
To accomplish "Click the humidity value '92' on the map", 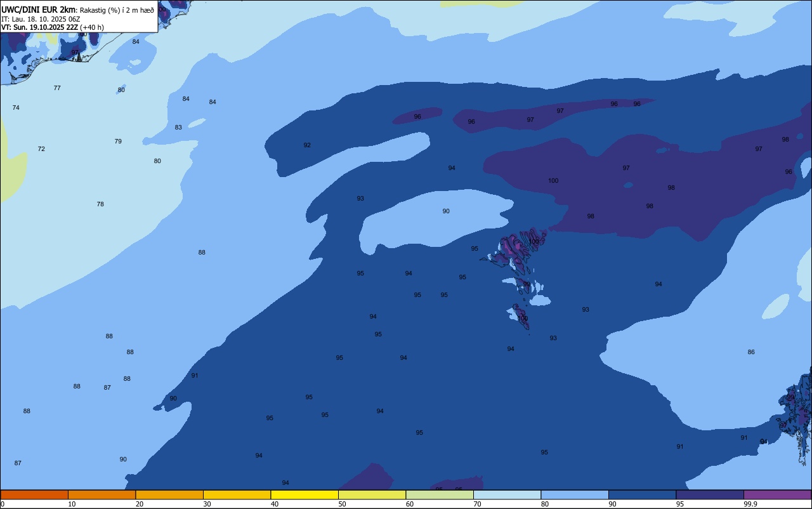I will (307, 145).
